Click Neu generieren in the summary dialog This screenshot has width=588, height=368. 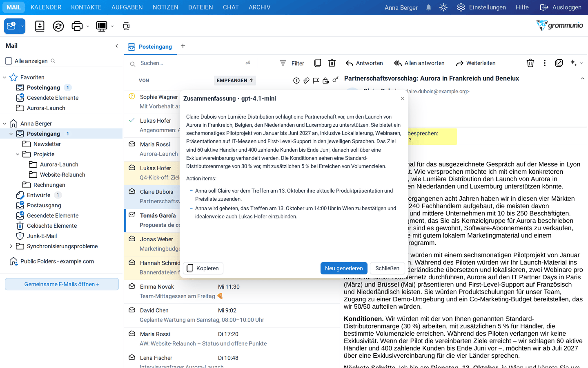pos(344,268)
